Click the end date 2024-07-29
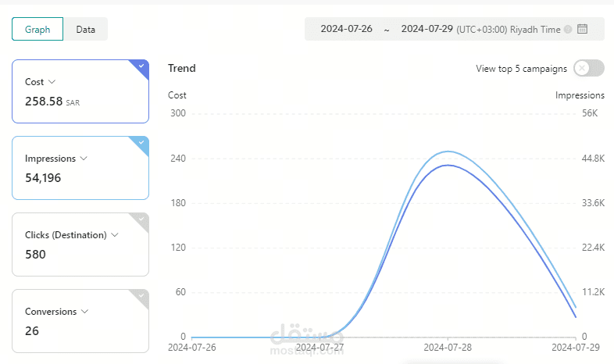 pos(427,30)
